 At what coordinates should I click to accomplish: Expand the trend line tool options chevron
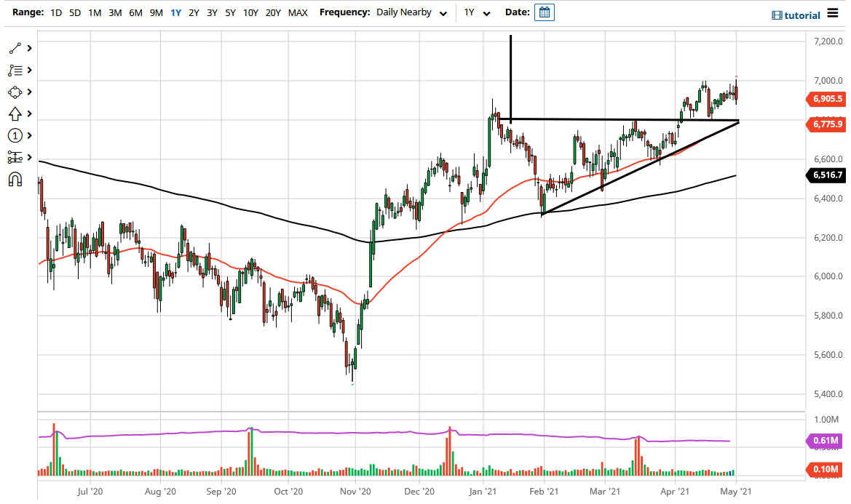(x=29, y=48)
